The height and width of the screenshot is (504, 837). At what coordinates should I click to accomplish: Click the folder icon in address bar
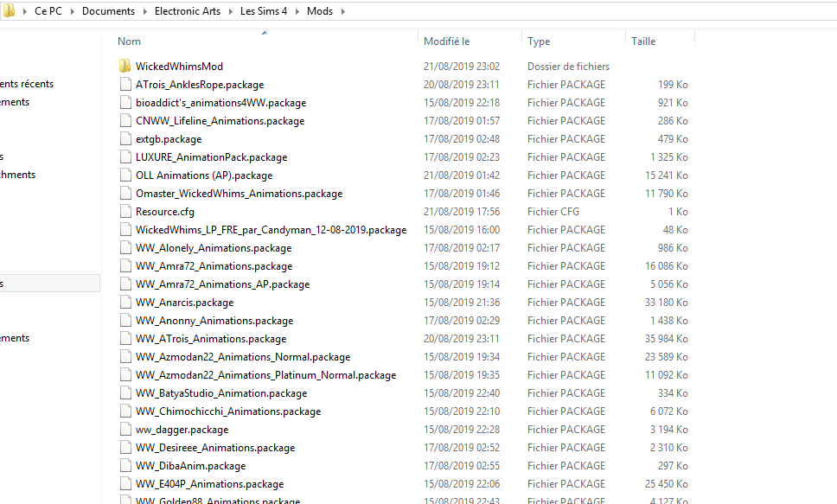point(10,11)
